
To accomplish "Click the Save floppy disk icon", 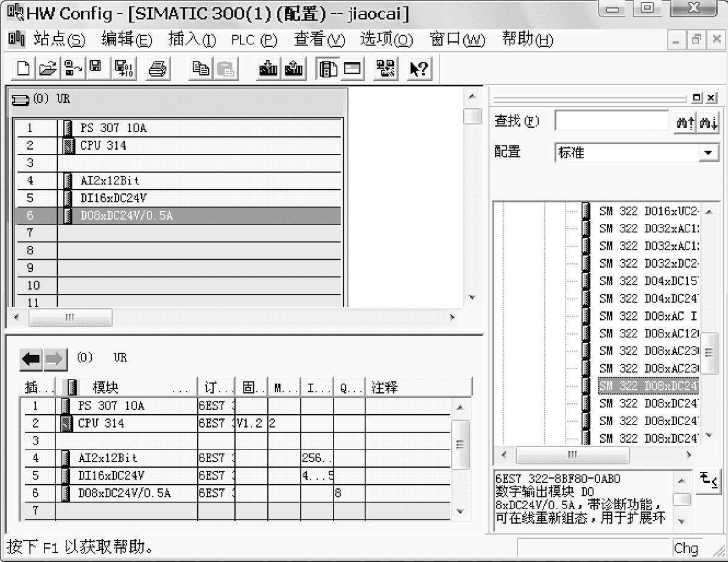I will (x=97, y=68).
